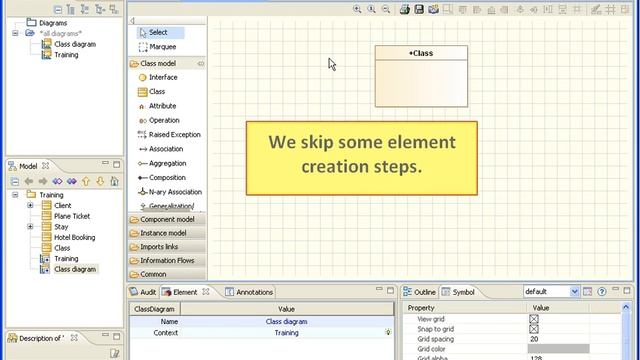Viewport: 640px width, 360px height.
Task: Pick the Attribute tool from the palette
Action: tap(158, 106)
